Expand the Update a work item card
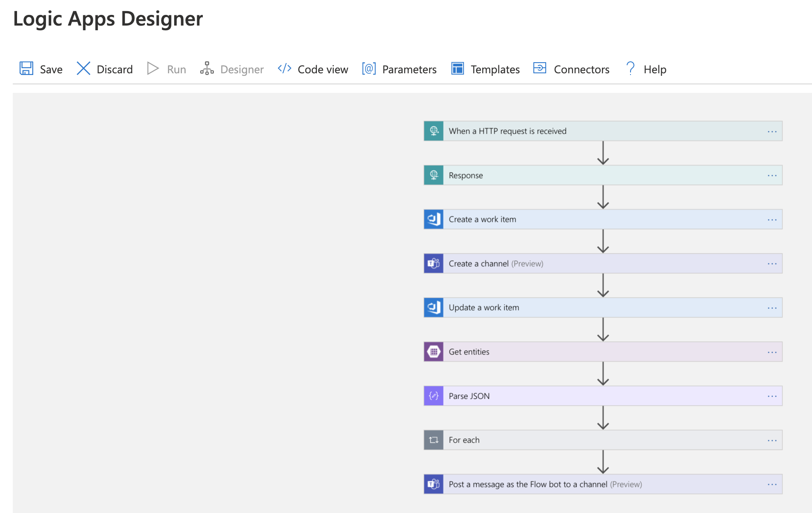The width and height of the screenshot is (812, 513). tap(603, 308)
